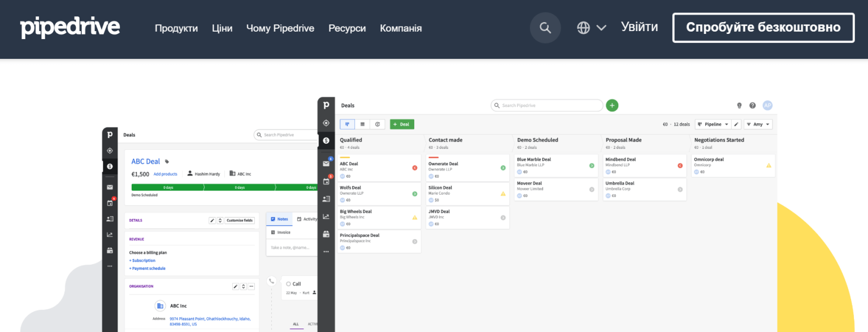Expand the language globe chevron in the header
The image size is (868, 332).
pos(601,27)
